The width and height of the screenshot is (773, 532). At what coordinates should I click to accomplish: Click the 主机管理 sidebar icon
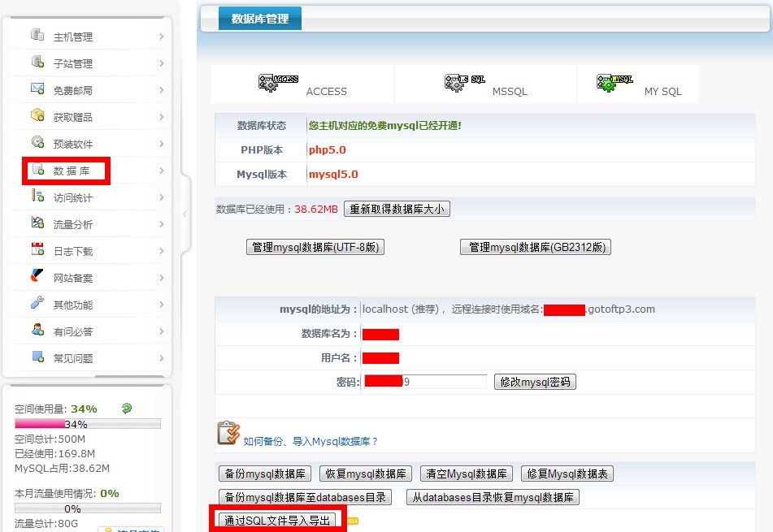coord(37,36)
